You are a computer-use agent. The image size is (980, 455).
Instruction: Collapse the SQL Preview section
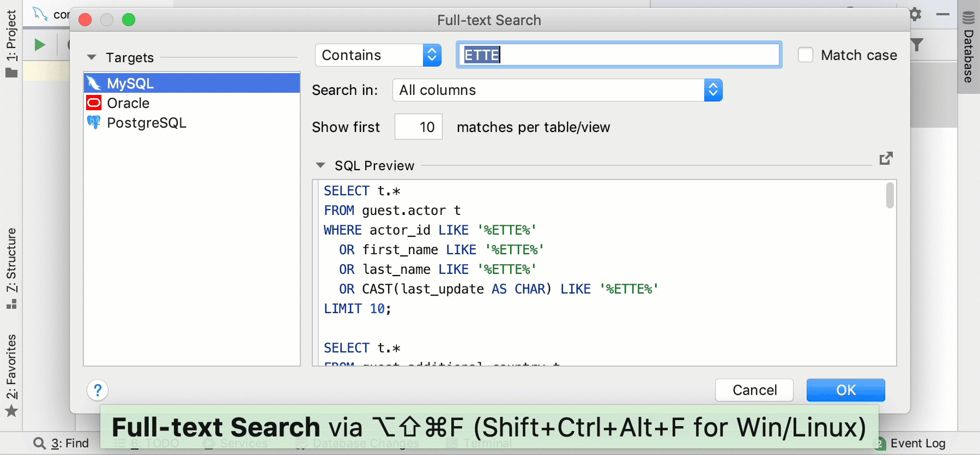[320, 165]
